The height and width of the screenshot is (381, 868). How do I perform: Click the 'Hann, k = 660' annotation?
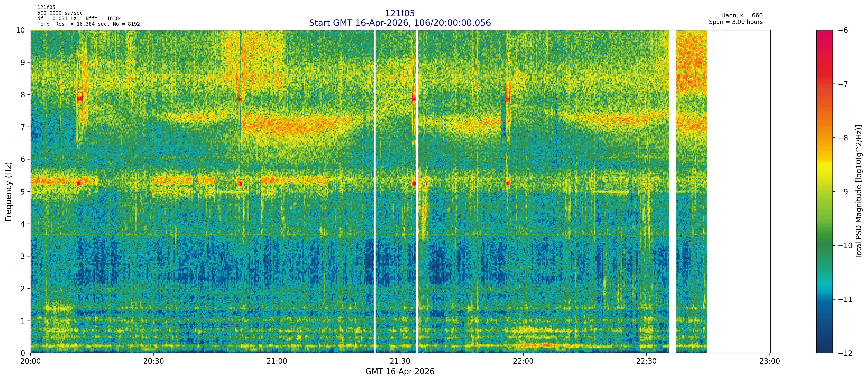[x=742, y=16]
